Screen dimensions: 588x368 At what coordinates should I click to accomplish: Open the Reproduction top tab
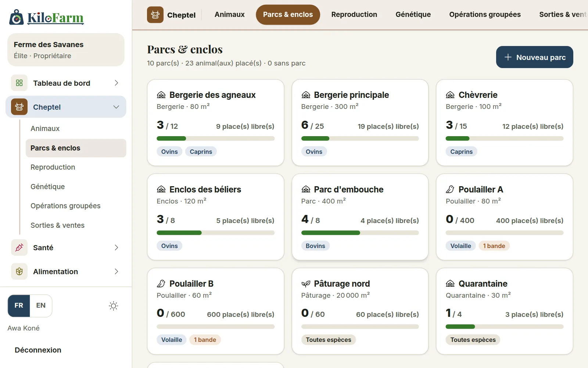(x=354, y=15)
